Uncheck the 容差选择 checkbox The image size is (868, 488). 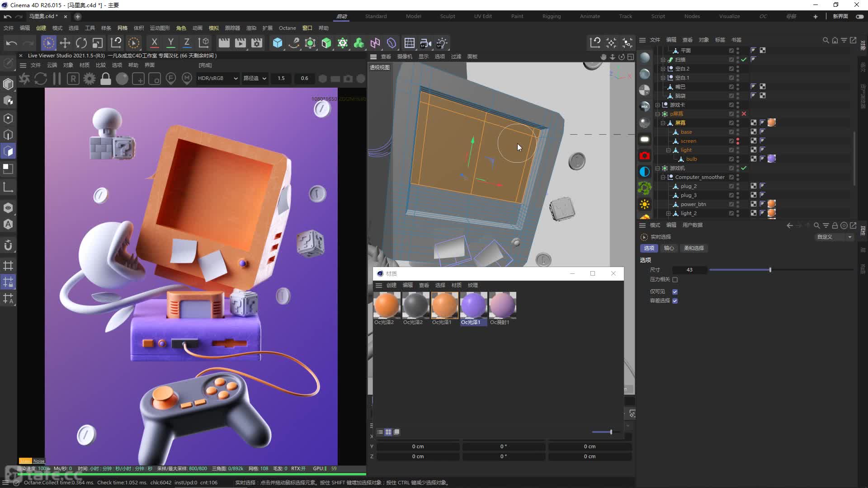(675, 301)
